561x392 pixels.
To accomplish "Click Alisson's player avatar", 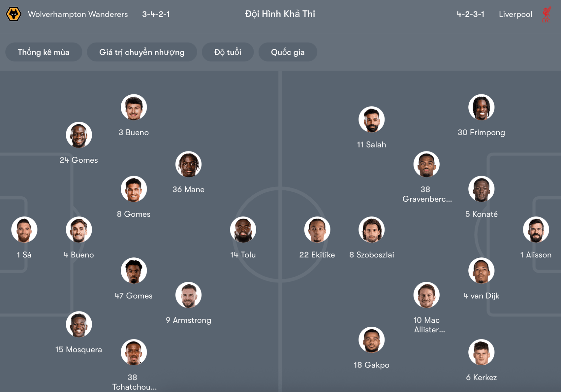I will coord(536,229).
